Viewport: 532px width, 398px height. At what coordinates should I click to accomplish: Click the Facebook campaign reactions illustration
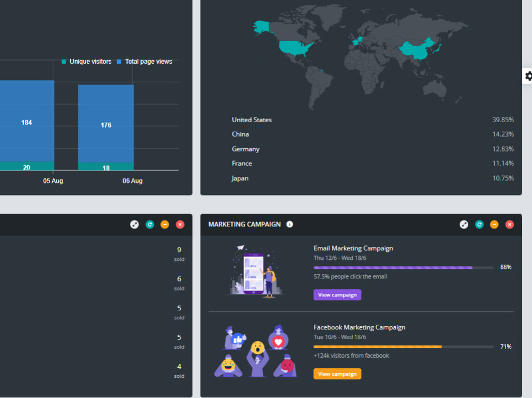coord(256,352)
